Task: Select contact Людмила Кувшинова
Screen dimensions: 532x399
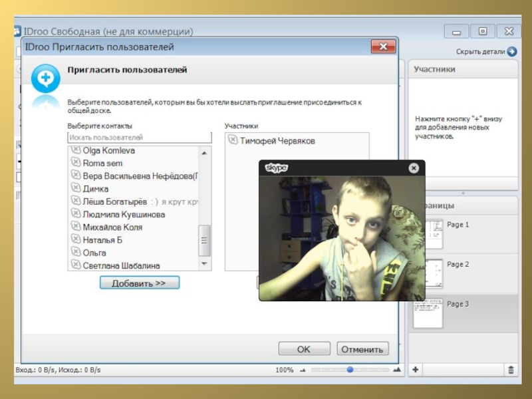Action: point(124,215)
